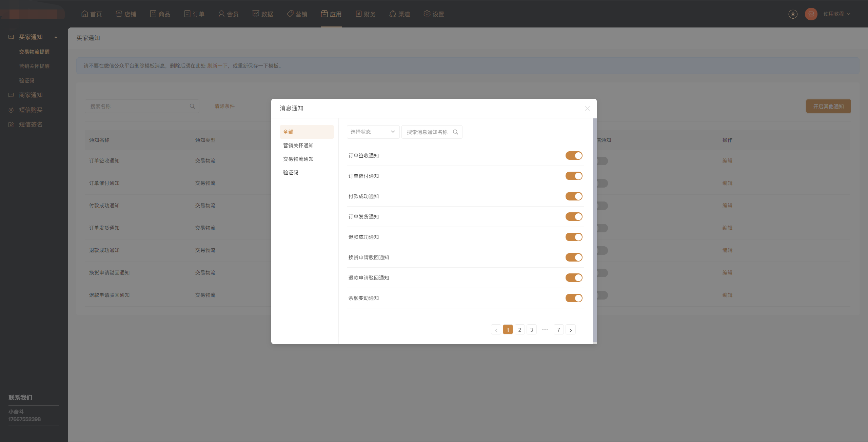Screen dimensions: 868x442
Task: Disable the 付款成功通知 switch
Action: click(574, 196)
